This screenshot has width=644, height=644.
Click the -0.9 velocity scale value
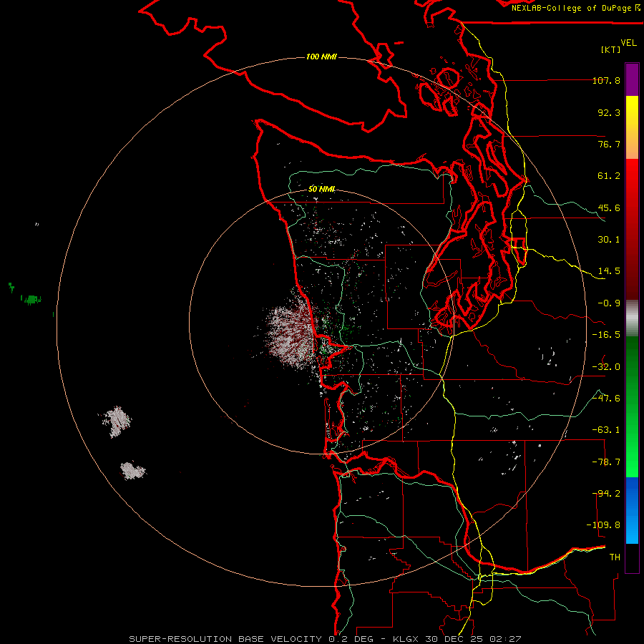[x=609, y=303]
